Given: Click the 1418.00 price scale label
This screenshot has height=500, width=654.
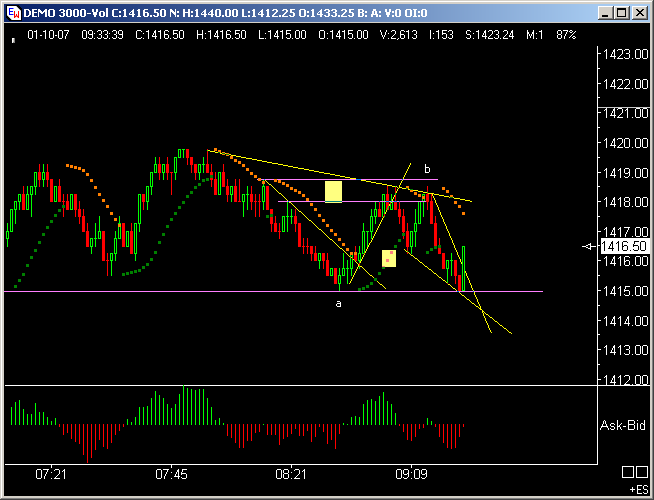Looking at the screenshot, I should click(x=626, y=202).
